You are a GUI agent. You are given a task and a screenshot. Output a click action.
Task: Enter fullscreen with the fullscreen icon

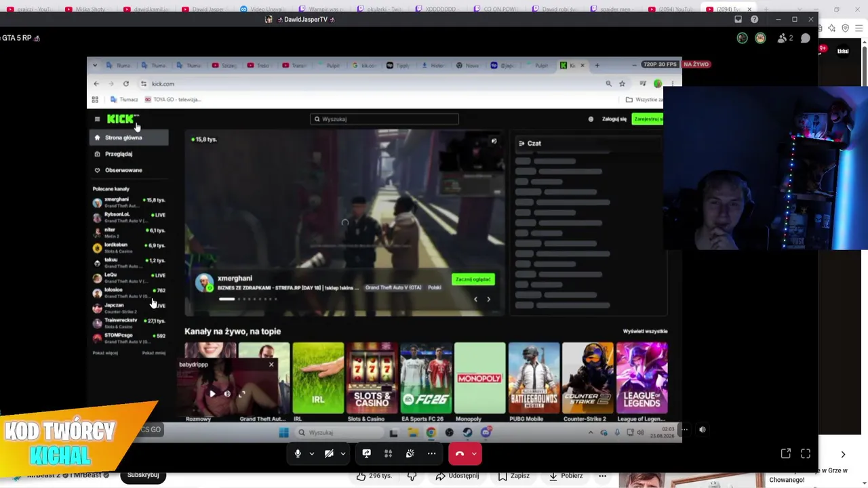point(806,453)
